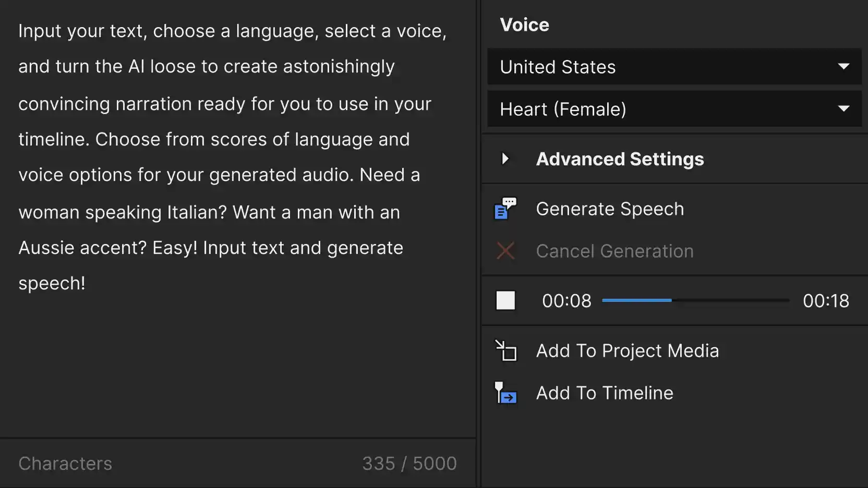Image resolution: width=868 pixels, height=488 pixels.
Task: Click the arrow of the United States dropdown
Action: tap(843, 67)
